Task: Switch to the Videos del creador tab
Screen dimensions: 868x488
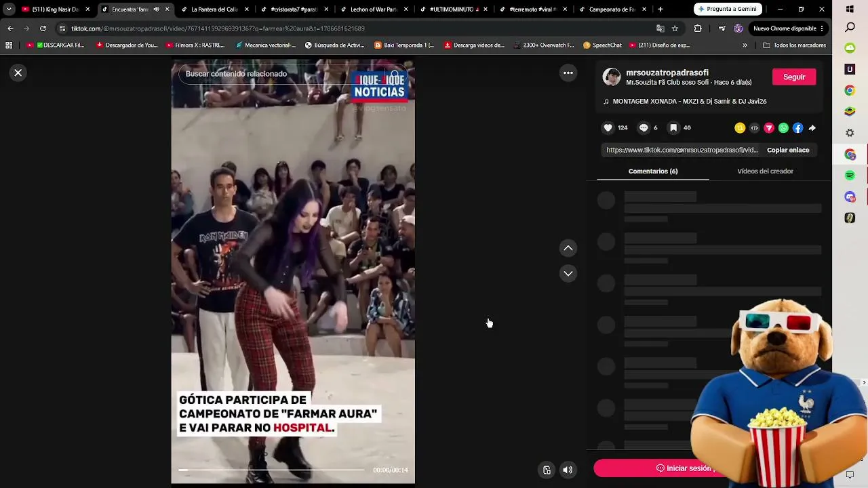Action: (x=765, y=171)
